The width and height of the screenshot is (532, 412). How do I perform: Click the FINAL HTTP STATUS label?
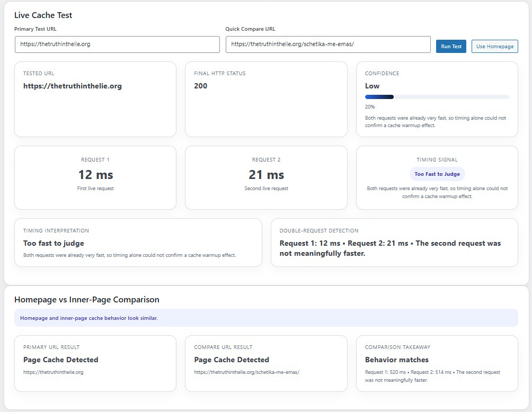[220, 74]
